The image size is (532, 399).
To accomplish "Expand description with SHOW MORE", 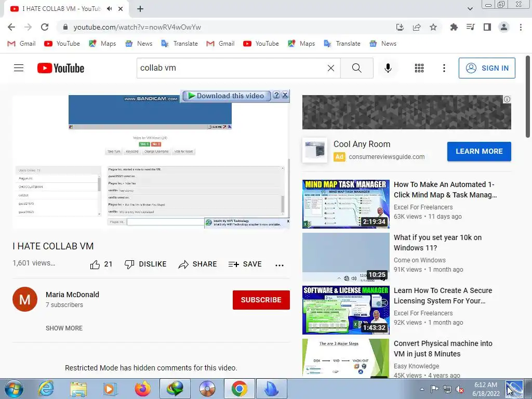I will point(64,328).
